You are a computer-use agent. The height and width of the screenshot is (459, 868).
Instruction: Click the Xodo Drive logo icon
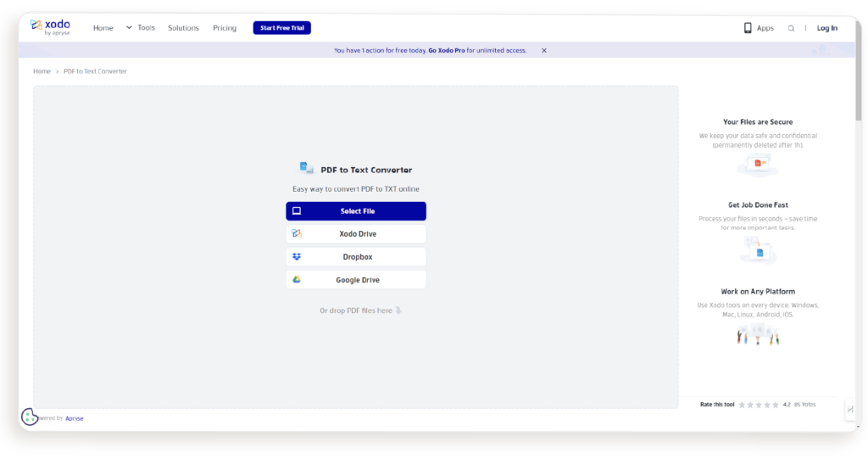coord(297,234)
